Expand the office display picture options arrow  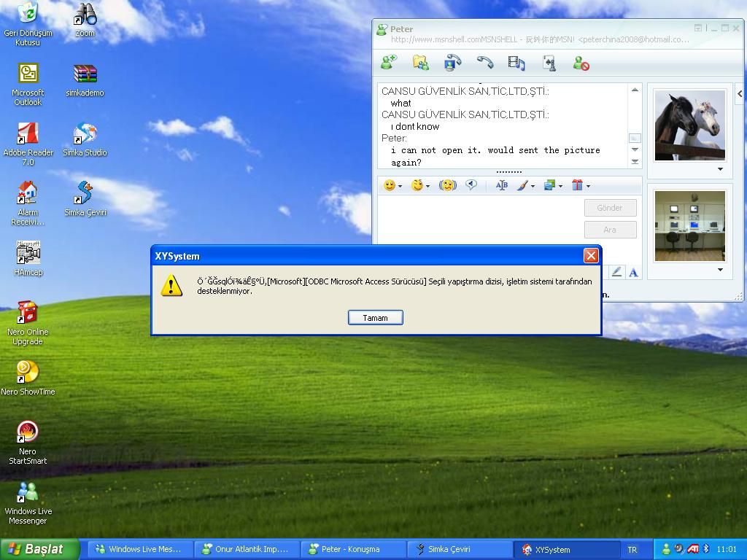[x=720, y=270]
